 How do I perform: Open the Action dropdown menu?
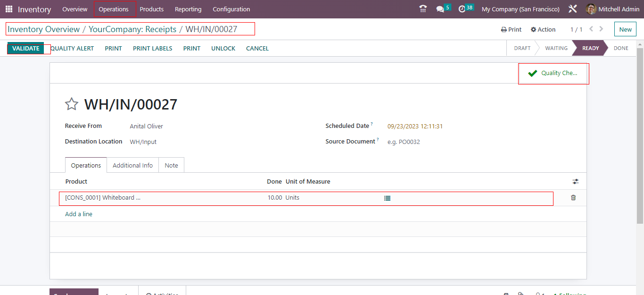[x=543, y=29]
